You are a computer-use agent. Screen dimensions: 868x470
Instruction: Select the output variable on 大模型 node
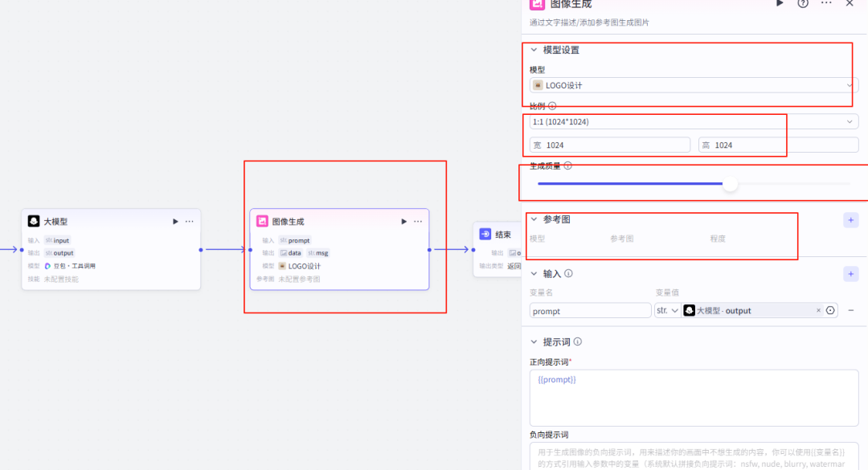pyautogui.click(x=59, y=253)
